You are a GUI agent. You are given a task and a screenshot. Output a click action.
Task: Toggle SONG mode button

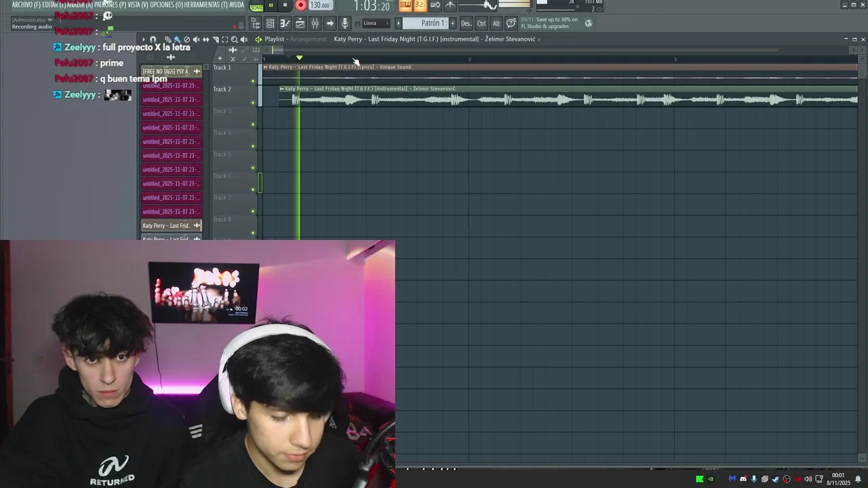click(256, 7)
